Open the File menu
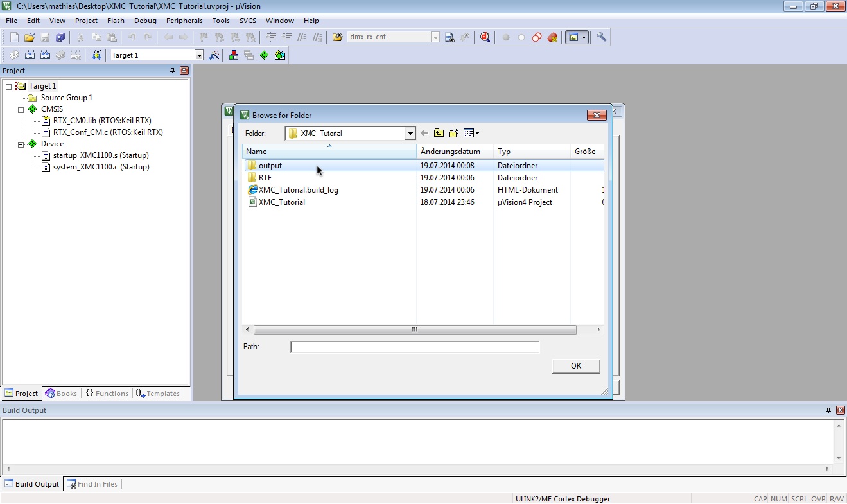The image size is (847, 504). click(x=12, y=21)
